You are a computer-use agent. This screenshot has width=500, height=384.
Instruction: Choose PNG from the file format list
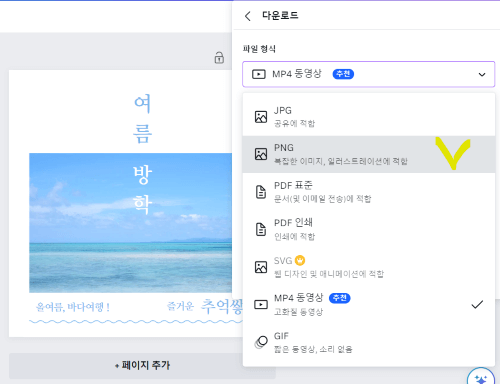pos(368,154)
